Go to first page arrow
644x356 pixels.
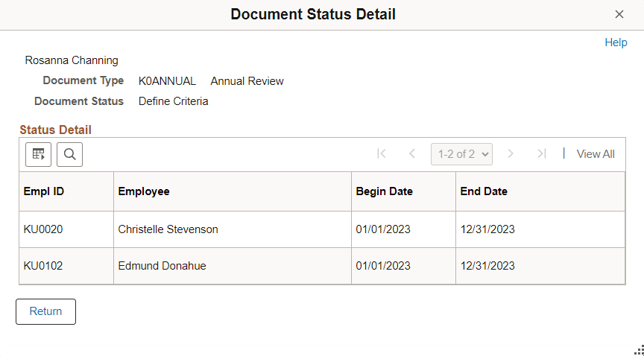click(382, 154)
